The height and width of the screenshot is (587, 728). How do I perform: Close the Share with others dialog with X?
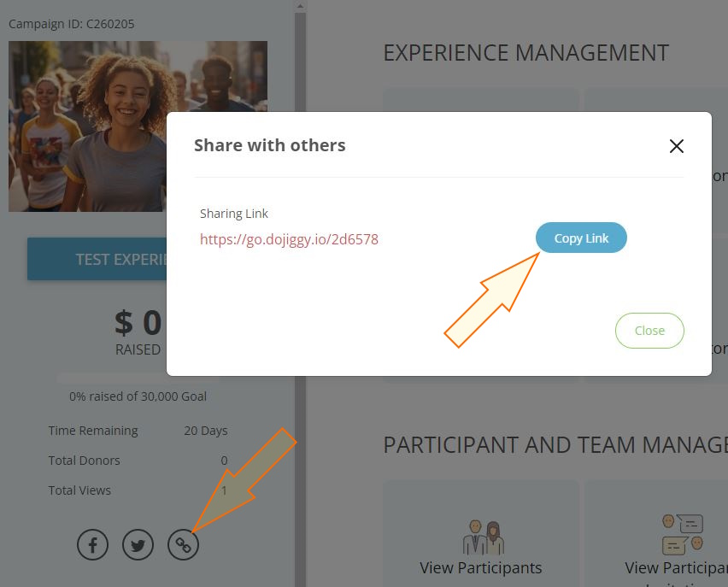point(677,146)
